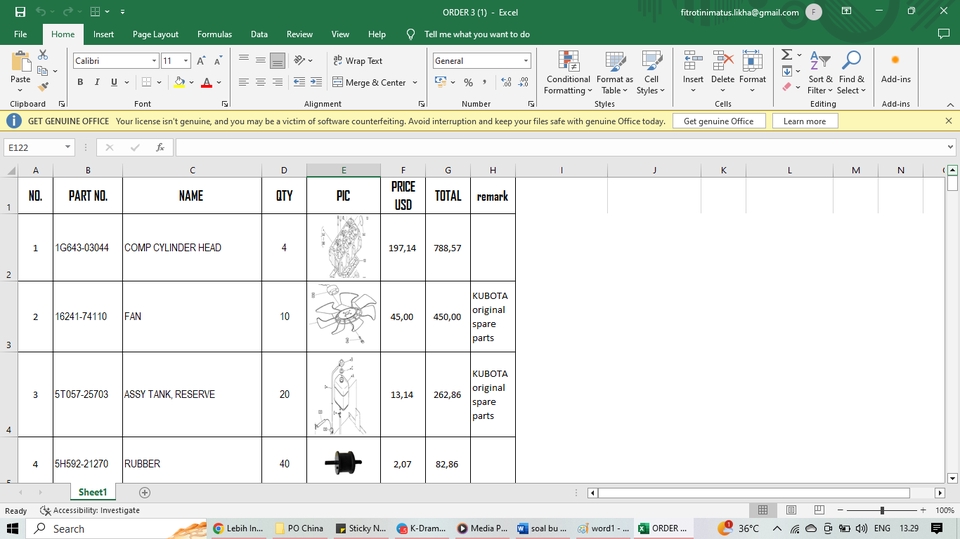Switch to the Review tab

click(x=299, y=34)
